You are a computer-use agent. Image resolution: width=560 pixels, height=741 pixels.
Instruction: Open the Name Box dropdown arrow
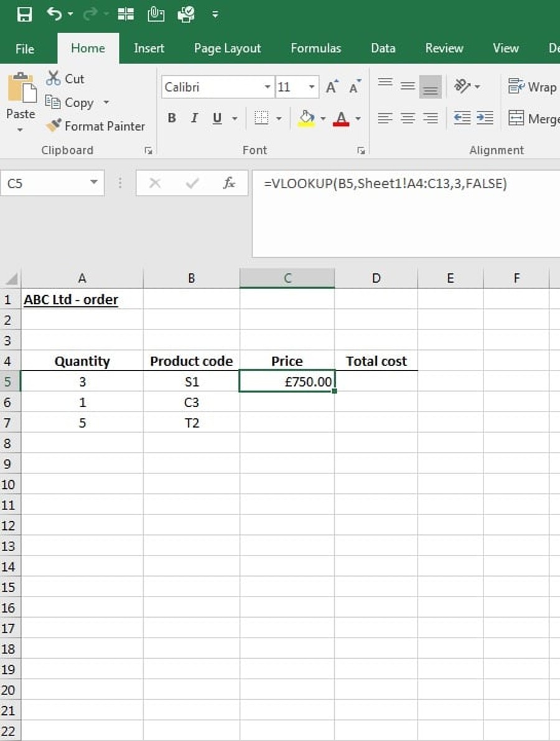coord(94,183)
